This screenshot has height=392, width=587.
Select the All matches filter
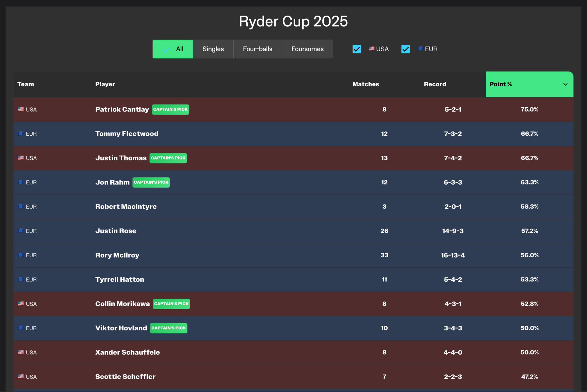[x=173, y=49]
